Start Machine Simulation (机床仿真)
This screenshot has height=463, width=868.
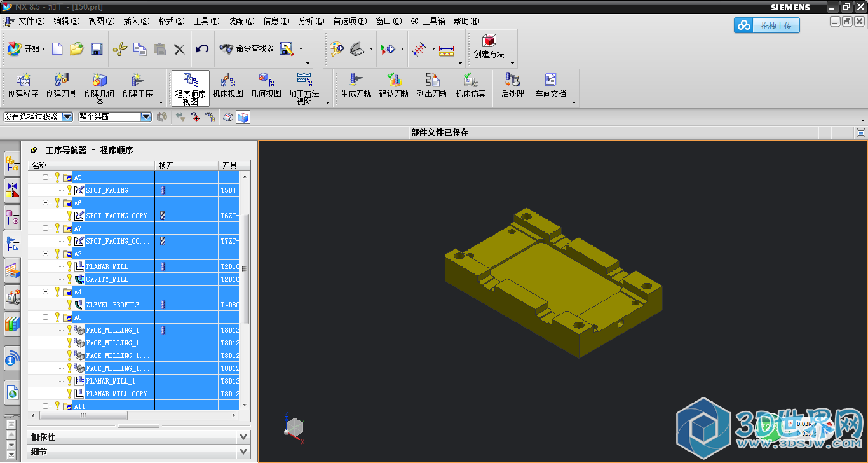pos(470,86)
